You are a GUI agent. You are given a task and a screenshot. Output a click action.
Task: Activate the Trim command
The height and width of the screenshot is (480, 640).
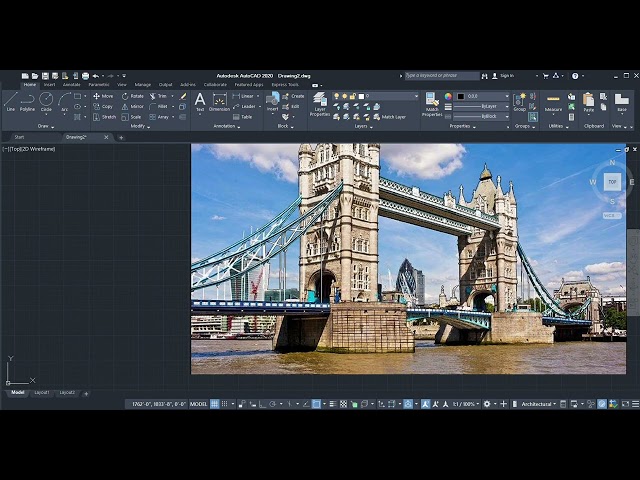coord(158,96)
